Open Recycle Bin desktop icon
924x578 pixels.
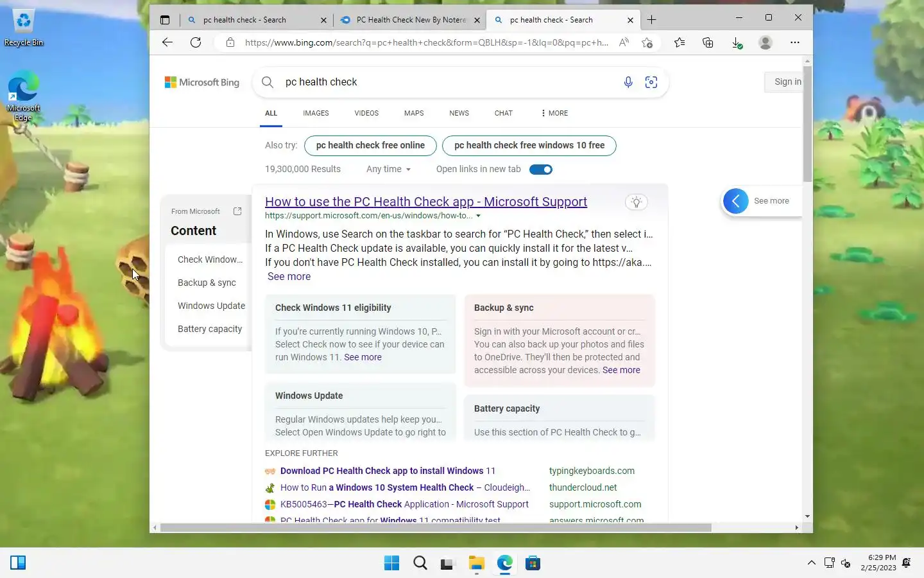pos(24,28)
